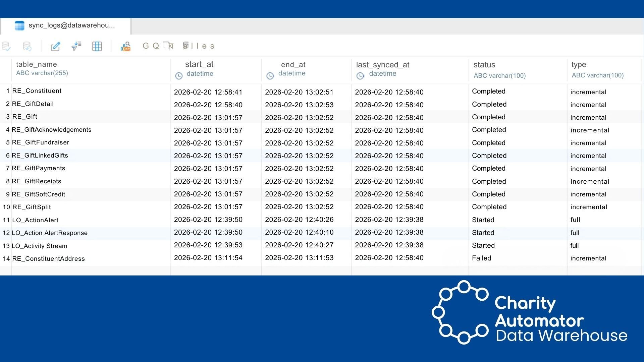Open the chart analysis Ent icon
The image size is (644, 362).
tap(125, 46)
